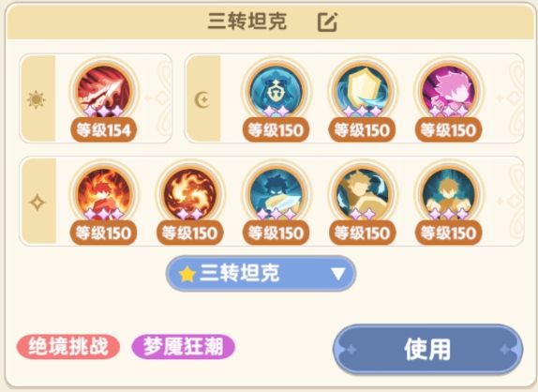Click the sun symbol row tab

[37, 98]
